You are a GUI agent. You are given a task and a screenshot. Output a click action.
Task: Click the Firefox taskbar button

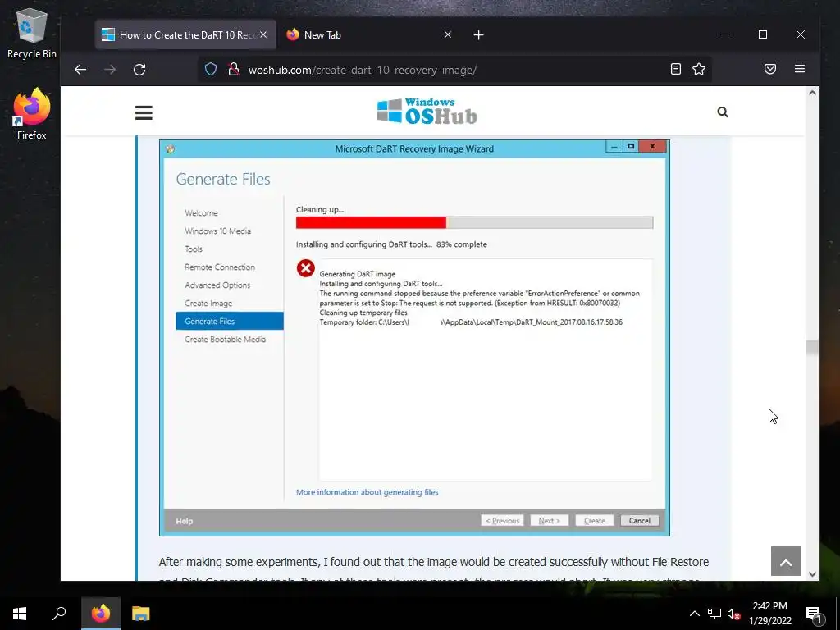tap(101, 614)
